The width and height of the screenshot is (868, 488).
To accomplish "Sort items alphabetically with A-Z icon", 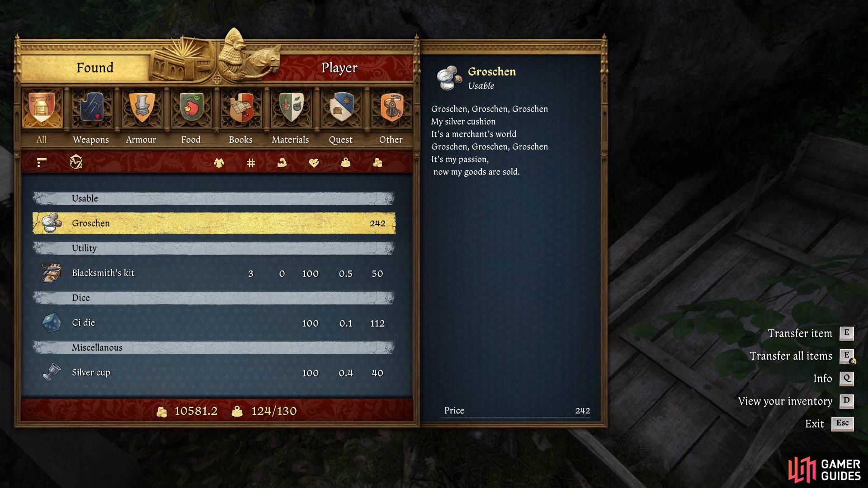I will coord(76,162).
